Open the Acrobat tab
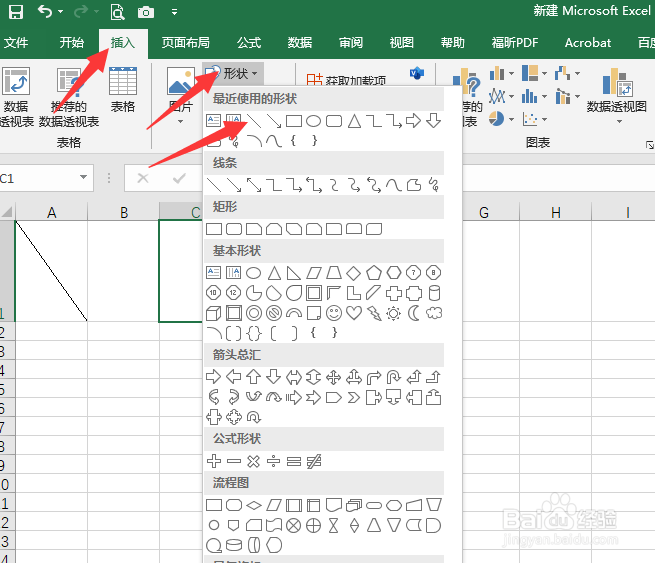The height and width of the screenshot is (563, 655). [588, 43]
